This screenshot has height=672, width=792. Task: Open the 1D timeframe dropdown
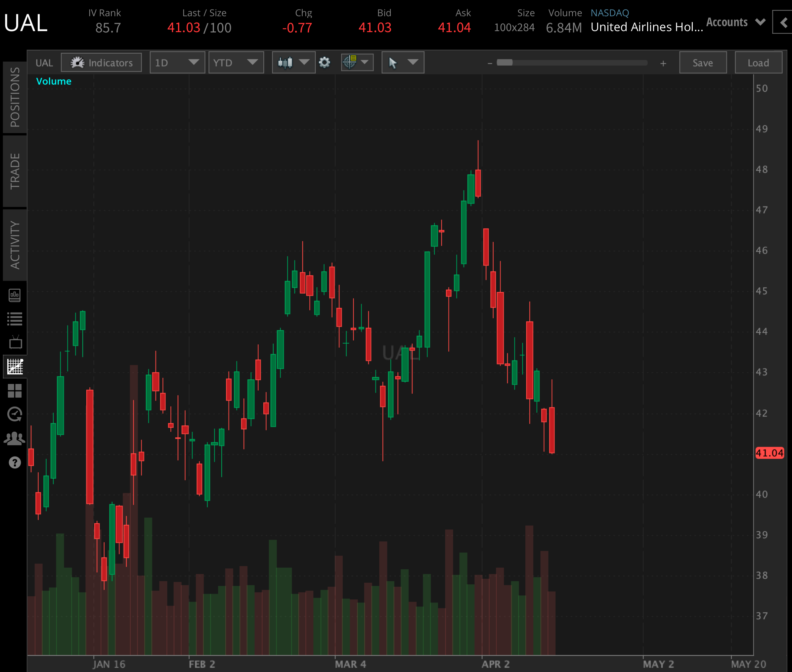[177, 63]
